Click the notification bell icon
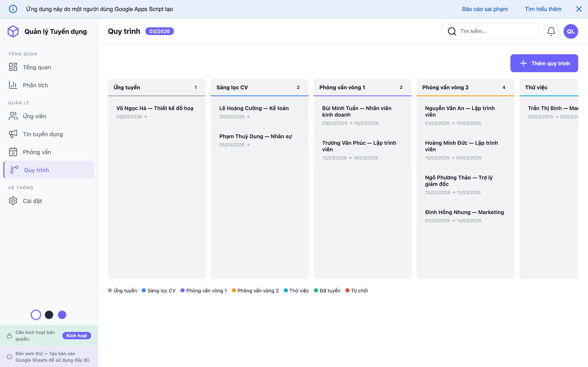The height and width of the screenshot is (367, 588). (x=551, y=31)
